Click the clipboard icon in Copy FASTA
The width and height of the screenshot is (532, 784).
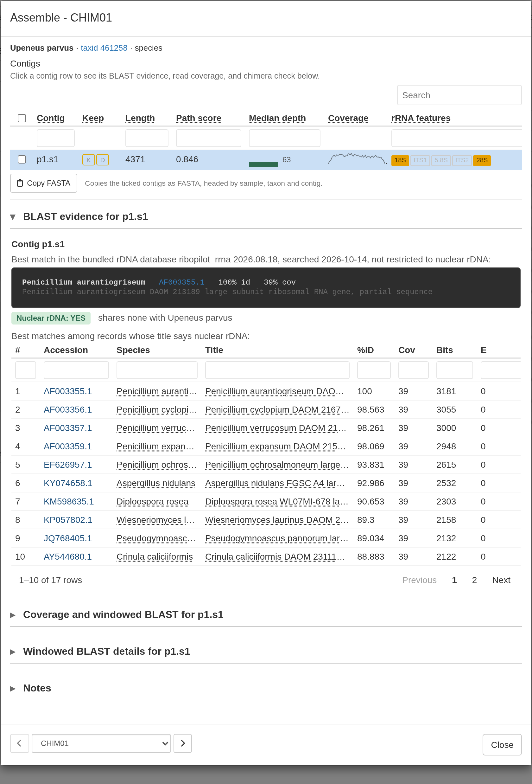click(x=20, y=183)
